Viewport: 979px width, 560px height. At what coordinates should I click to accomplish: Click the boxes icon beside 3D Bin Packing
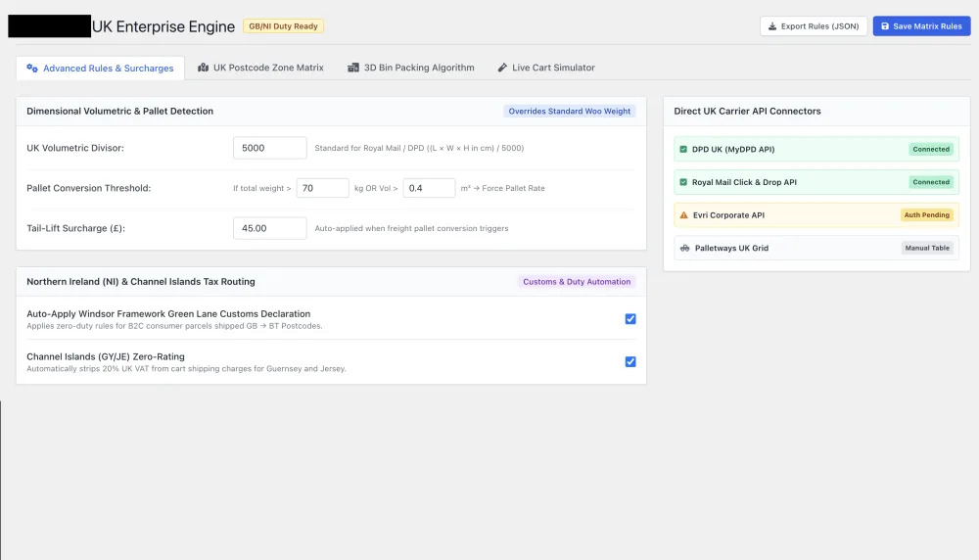click(x=353, y=68)
